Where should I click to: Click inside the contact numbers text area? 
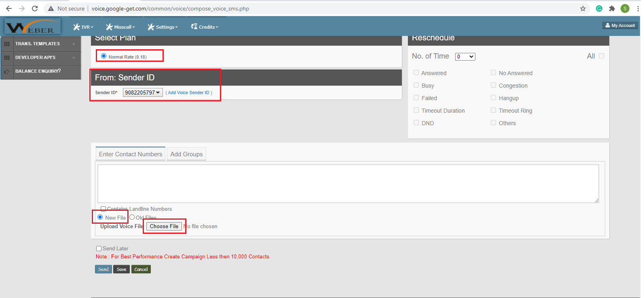tap(348, 183)
